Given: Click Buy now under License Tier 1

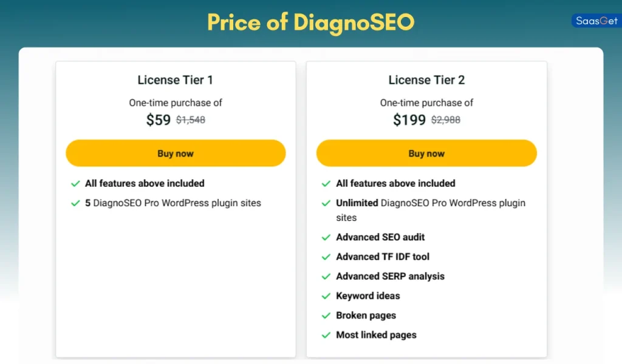Looking at the screenshot, I should (176, 153).
